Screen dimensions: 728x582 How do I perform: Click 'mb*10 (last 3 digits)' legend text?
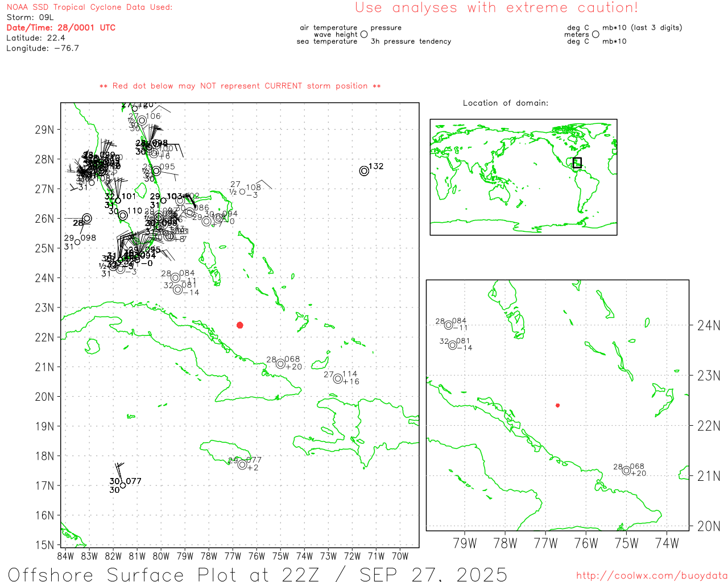(642, 27)
